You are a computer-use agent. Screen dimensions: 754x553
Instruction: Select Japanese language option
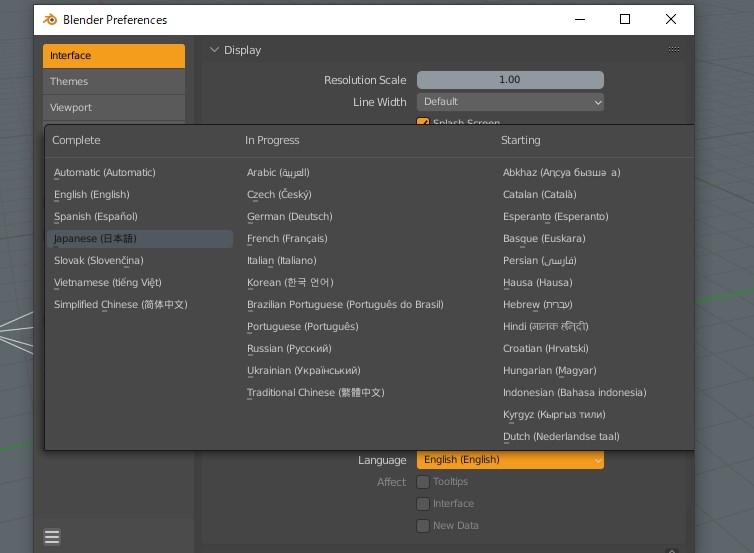tap(140, 239)
